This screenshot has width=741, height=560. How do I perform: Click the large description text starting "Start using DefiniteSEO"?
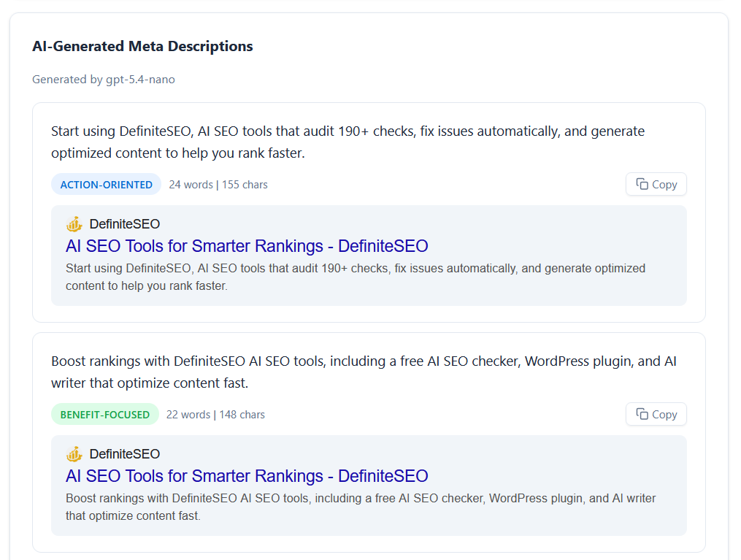(348, 142)
